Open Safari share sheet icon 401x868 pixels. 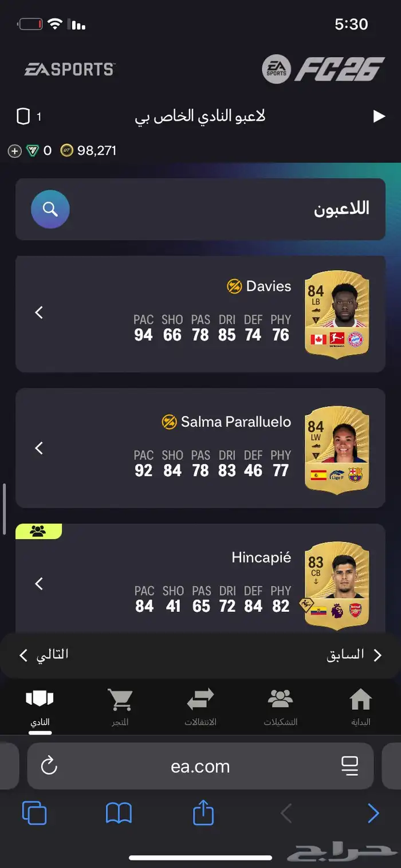pos(203,812)
